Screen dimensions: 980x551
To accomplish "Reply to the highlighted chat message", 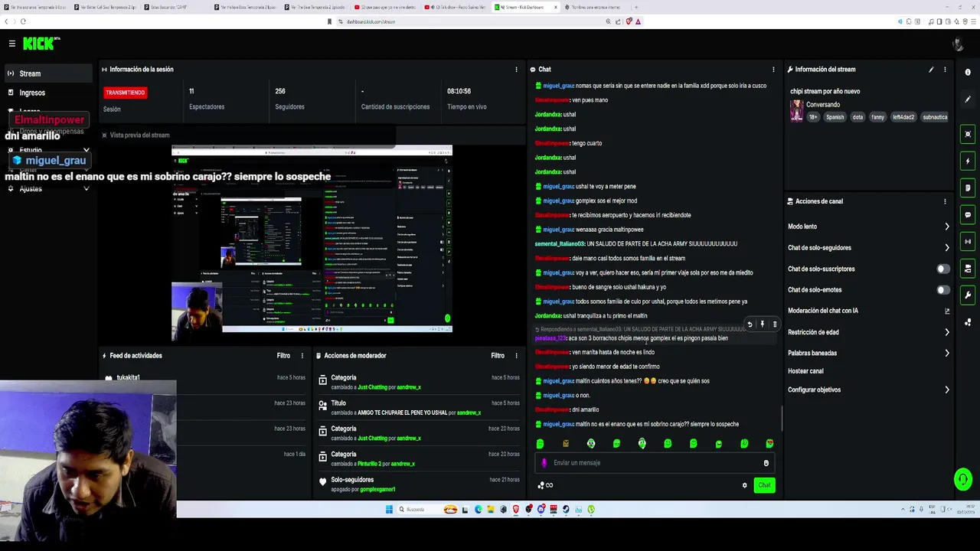I will [750, 324].
